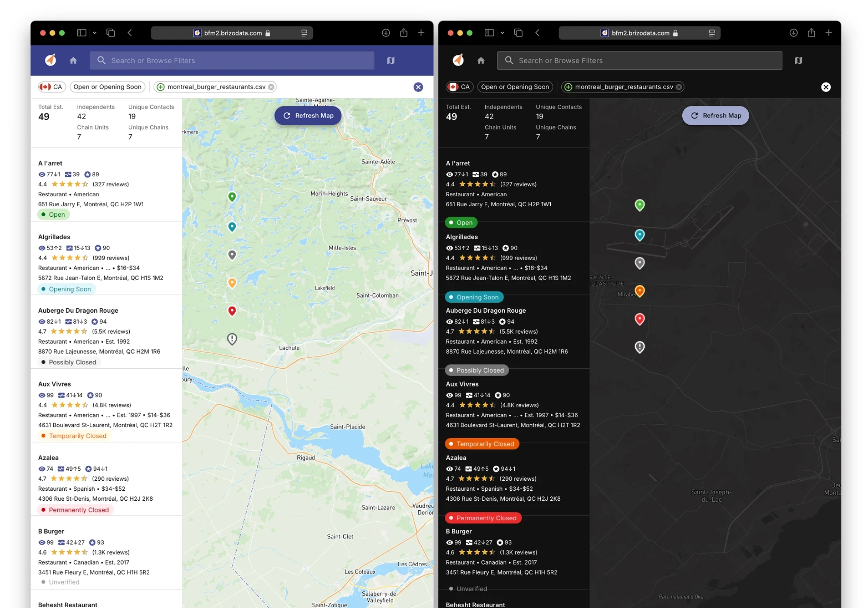Open the map view icon in light window toolbar
Image resolution: width=868 pixels, height=608 pixels.
click(x=391, y=60)
